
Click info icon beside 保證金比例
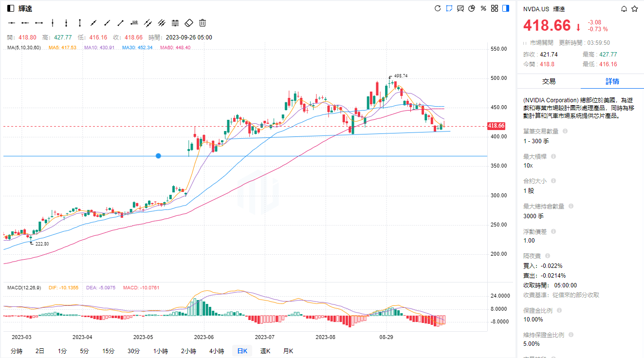coord(559,310)
